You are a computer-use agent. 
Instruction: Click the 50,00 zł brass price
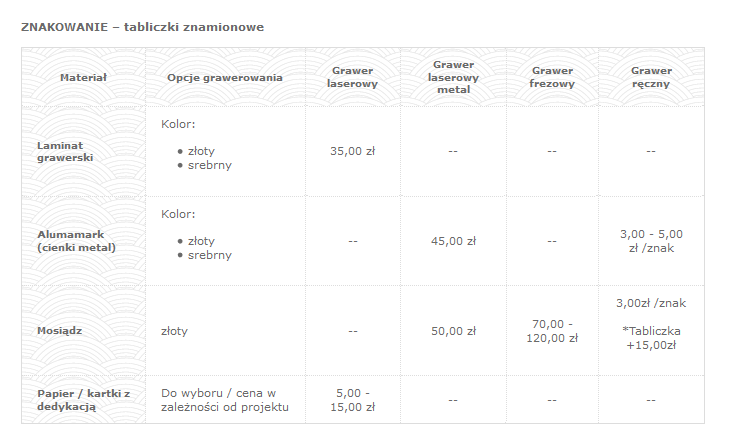click(x=453, y=331)
